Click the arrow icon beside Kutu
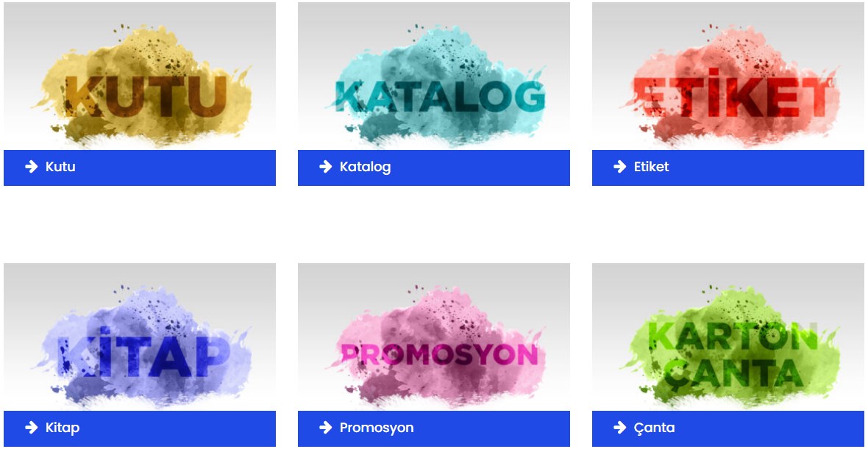868x449 pixels. pos(32,166)
